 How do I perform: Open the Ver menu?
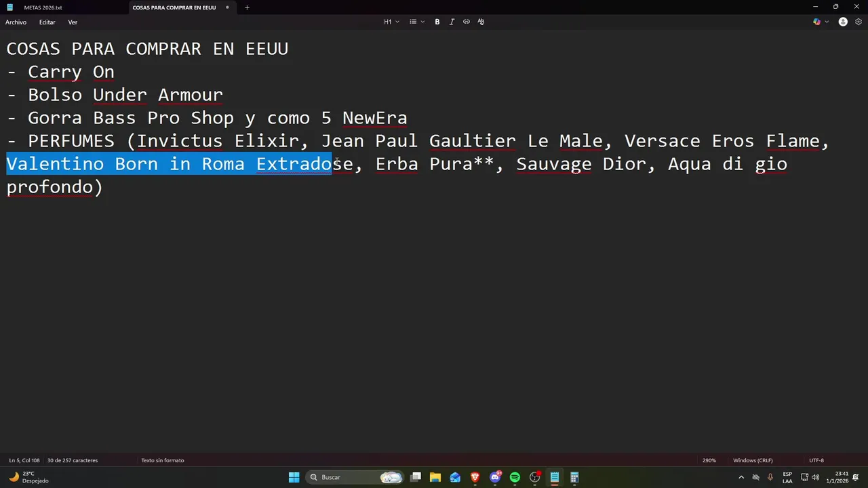pos(73,22)
